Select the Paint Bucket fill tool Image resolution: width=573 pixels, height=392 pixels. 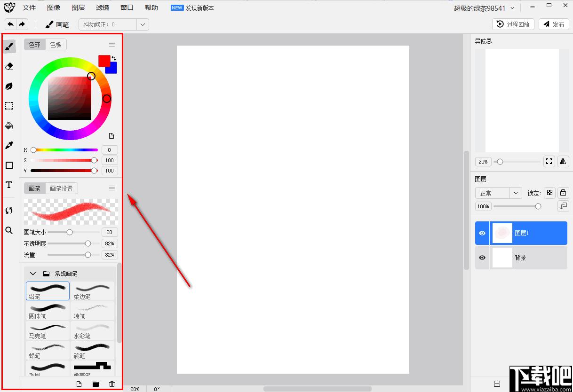coord(9,125)
